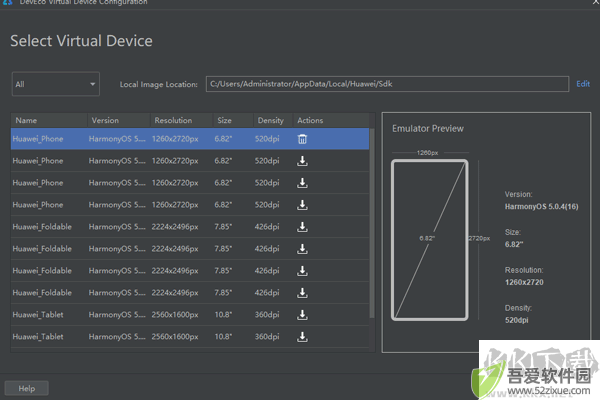Click the Edit link beside the image location
Viewport: 600px width, 400px height.
583,84
